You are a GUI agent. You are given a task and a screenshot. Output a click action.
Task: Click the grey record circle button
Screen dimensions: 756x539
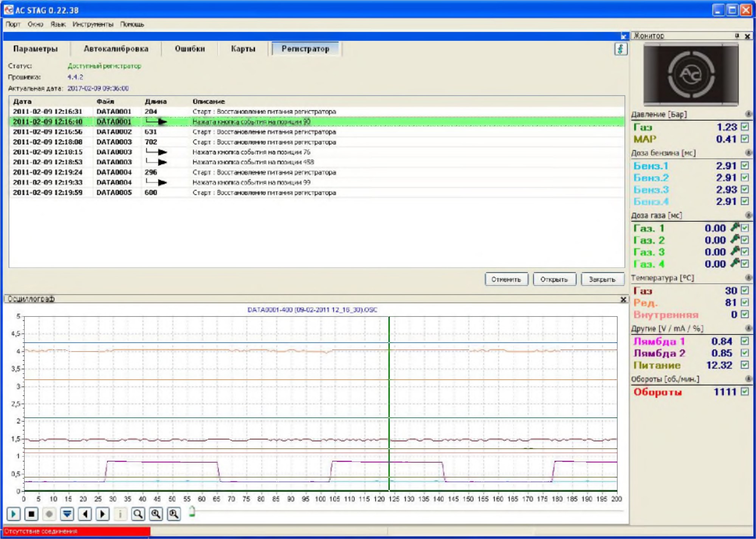click(49, 514)
